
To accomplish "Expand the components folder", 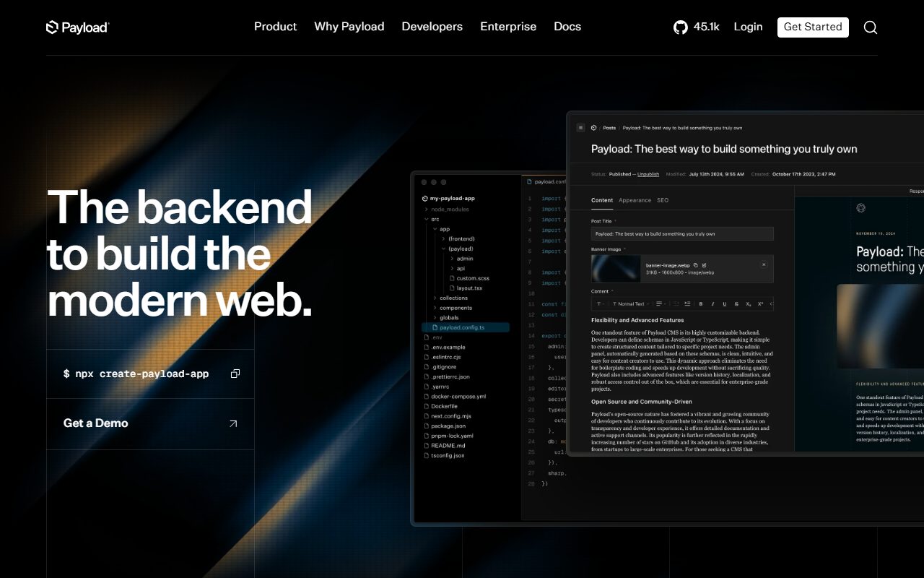I will point(452,308).
